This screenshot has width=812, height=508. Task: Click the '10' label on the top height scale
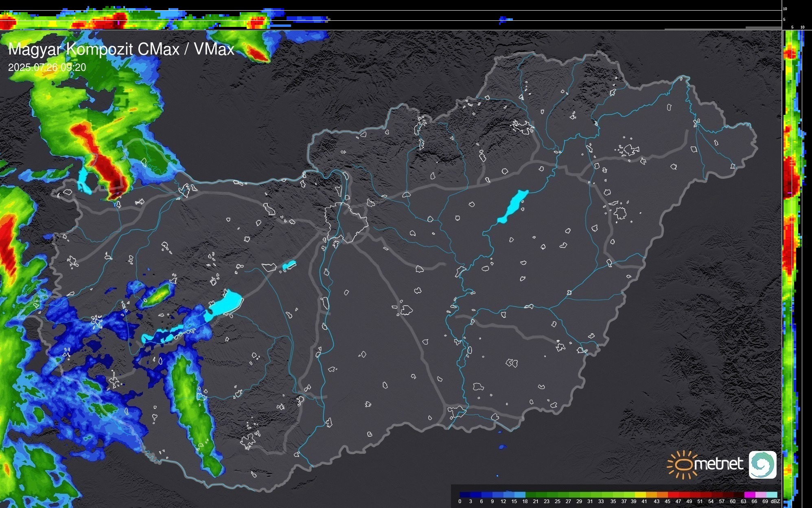click(x=785, y=9)
